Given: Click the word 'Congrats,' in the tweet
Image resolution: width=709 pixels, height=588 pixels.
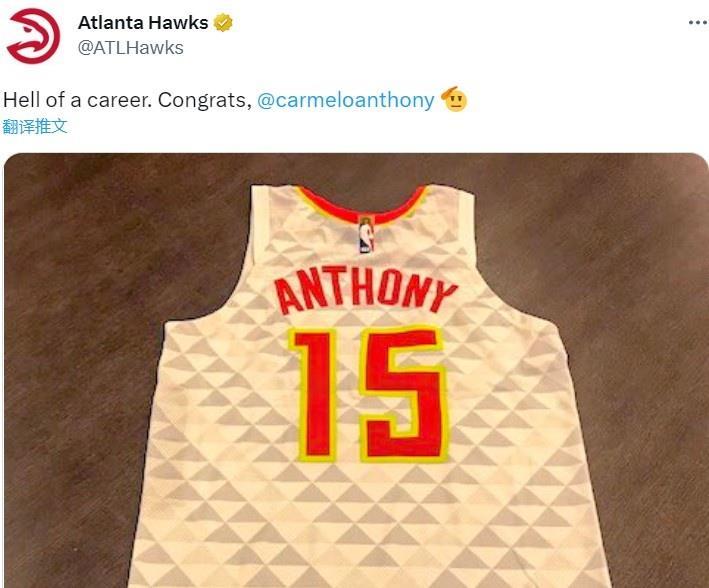Looking at the screenshot, I should pyautogui.click(x=205, y=100).
